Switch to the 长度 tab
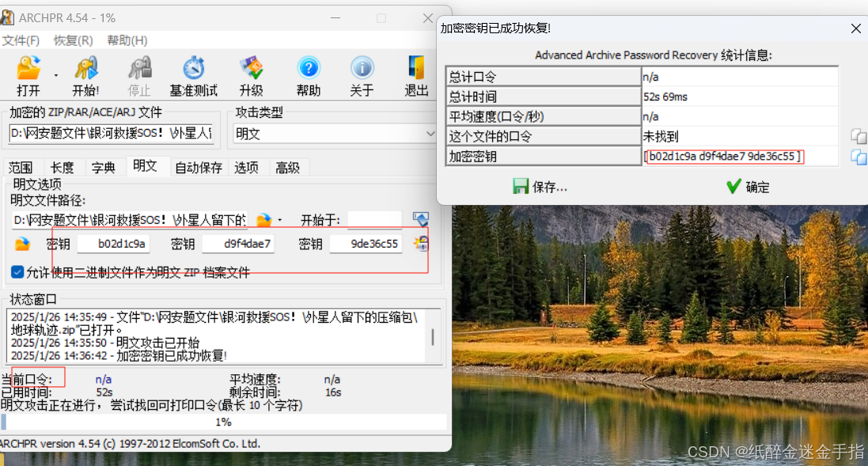 click(x=62, y=168)
